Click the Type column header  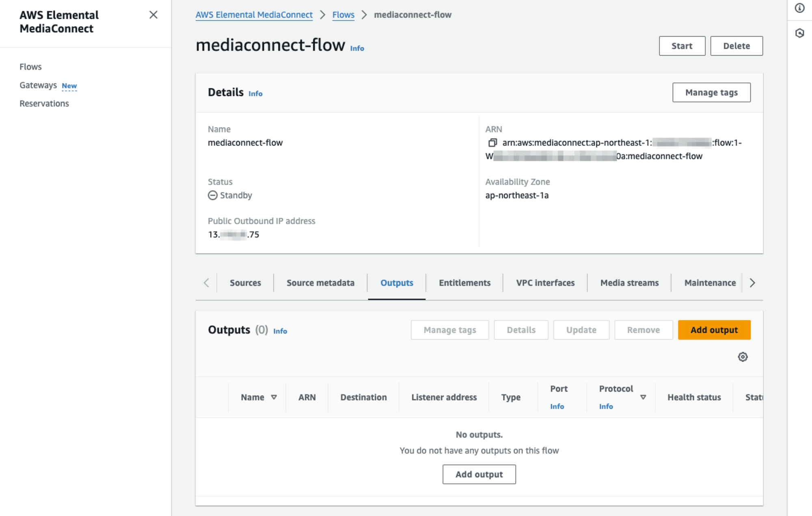(511, 397)
